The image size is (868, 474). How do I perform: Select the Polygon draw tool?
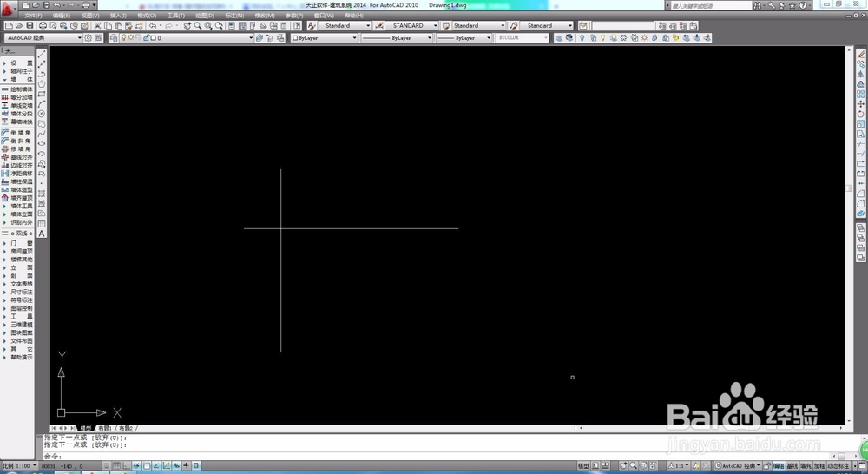[x=42, y=84]
